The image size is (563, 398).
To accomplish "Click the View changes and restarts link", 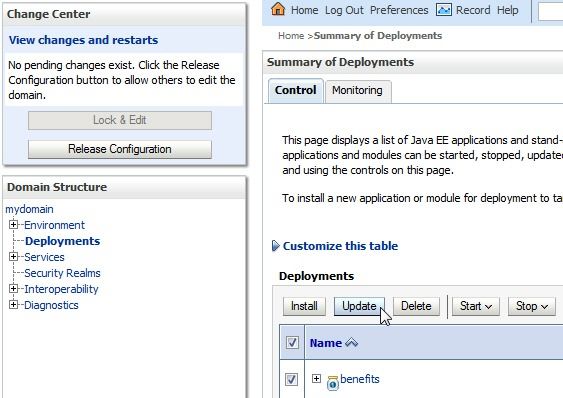I will click(83, 40).
